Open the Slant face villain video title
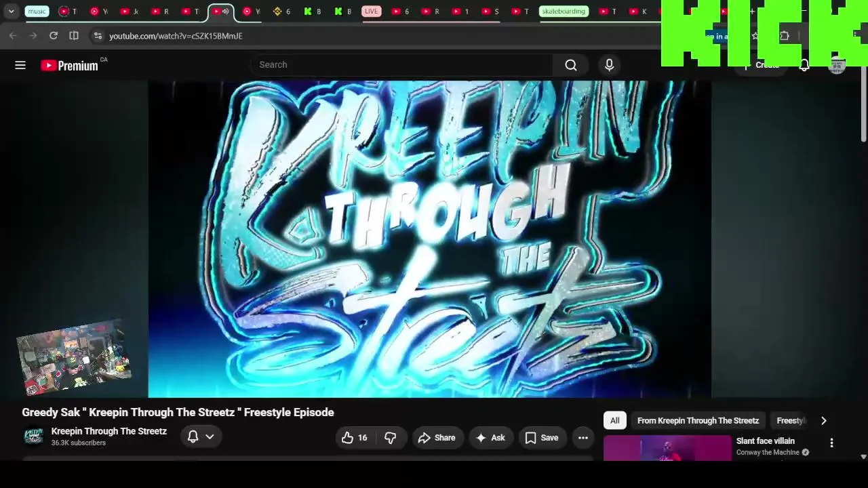 (766, 441)
